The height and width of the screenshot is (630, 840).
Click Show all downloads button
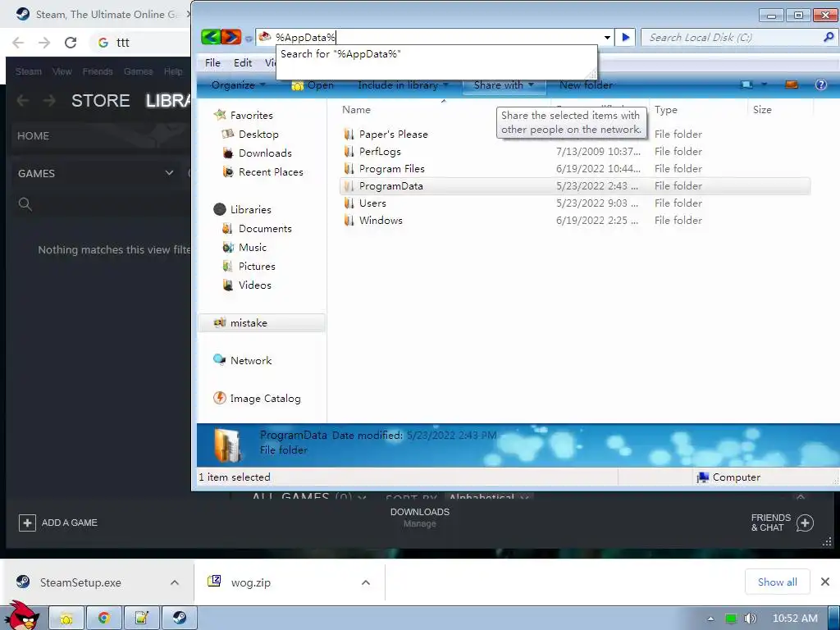(x=778, y=582)
